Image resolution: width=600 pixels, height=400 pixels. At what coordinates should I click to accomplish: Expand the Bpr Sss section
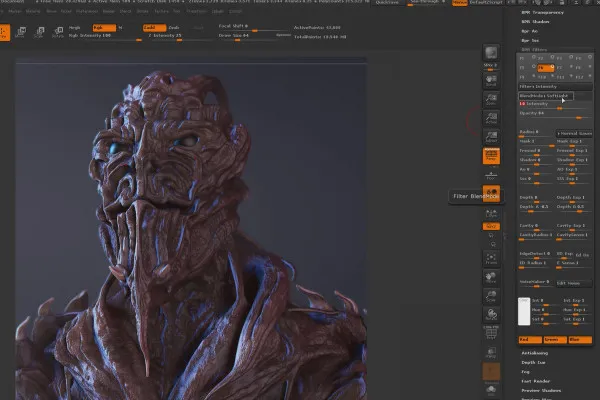pos(530,40)
